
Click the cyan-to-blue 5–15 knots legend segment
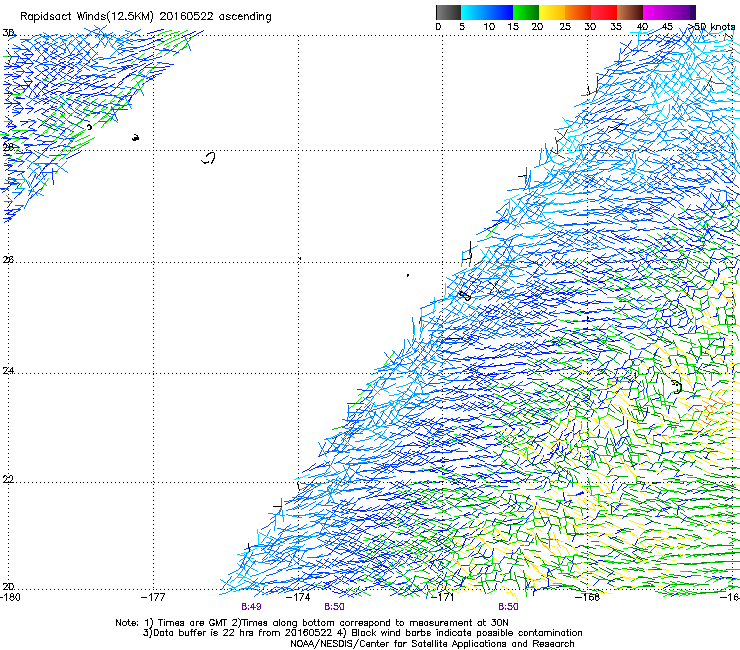coord(487,12)
